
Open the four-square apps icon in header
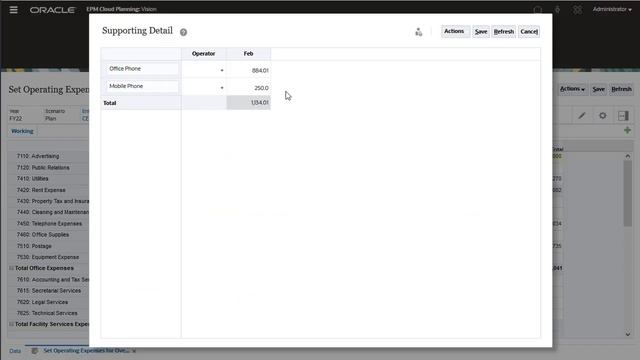(577, 9)
